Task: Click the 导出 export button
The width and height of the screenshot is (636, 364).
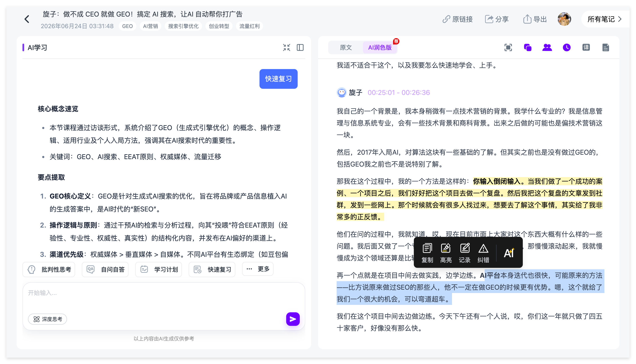Action: tap(535, 19)
